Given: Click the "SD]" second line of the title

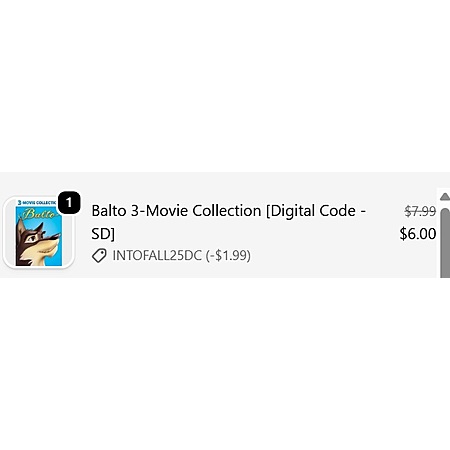Looking at the screenshot, I should coord(103,234).
